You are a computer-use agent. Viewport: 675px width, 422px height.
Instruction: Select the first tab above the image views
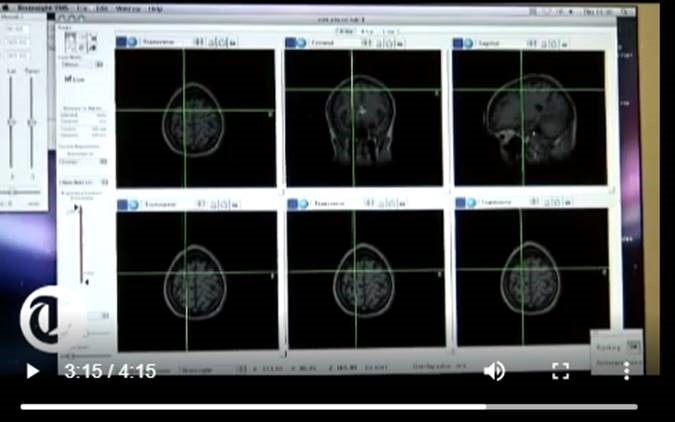tap(345, 31)
